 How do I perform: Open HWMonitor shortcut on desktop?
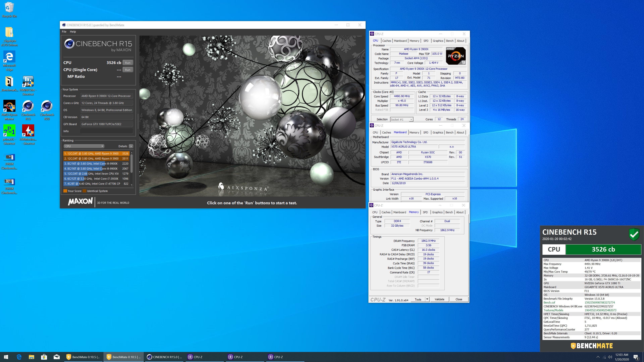pyautogui.click(x=28, y=135)
